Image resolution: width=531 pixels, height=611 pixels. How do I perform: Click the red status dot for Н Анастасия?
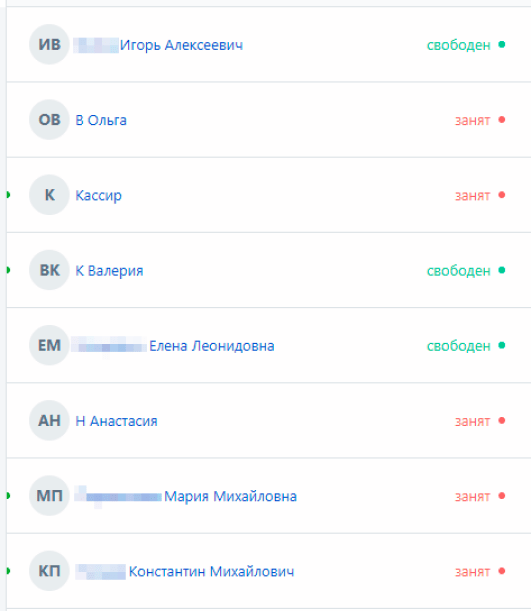coord(502,420)
